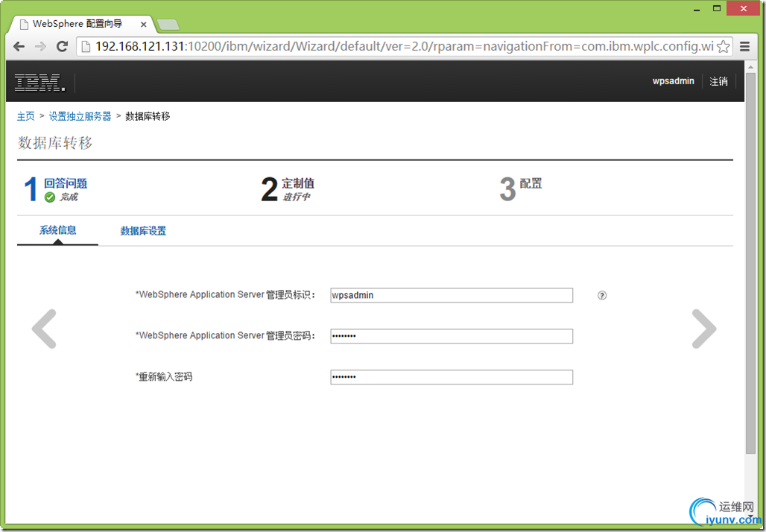Open the 设置独立服务器 breadcrumb link
The height and width of the screenshot is (532, 766).
80,116
